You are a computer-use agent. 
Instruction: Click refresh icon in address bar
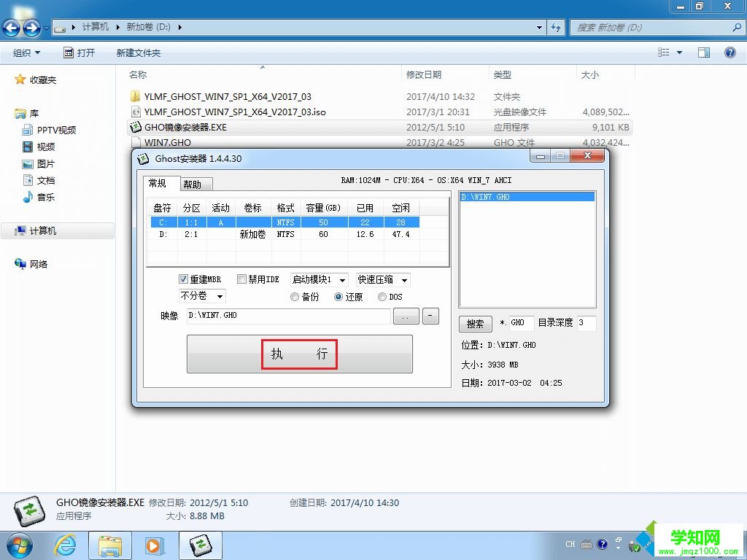point(557,27)
